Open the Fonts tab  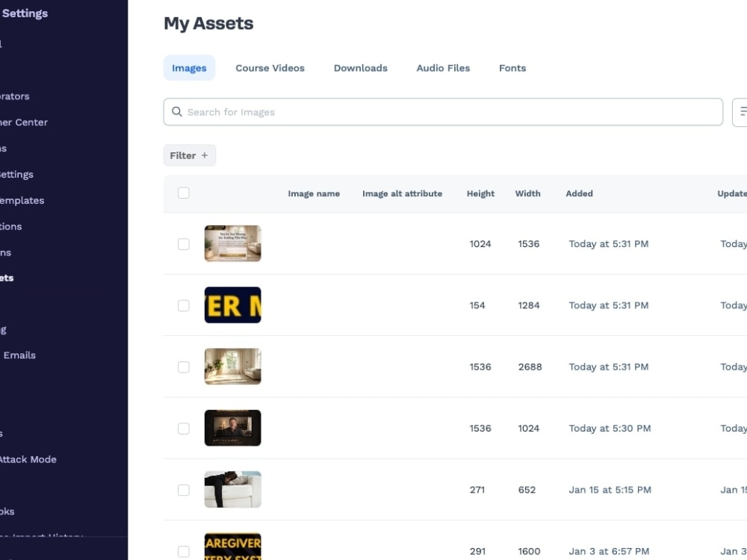point(512,68)
